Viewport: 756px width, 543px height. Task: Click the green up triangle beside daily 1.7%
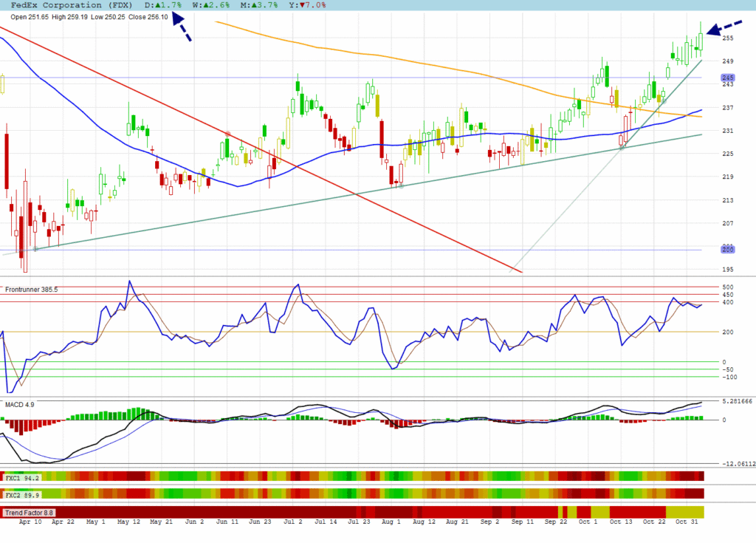[x=158, y=4]
